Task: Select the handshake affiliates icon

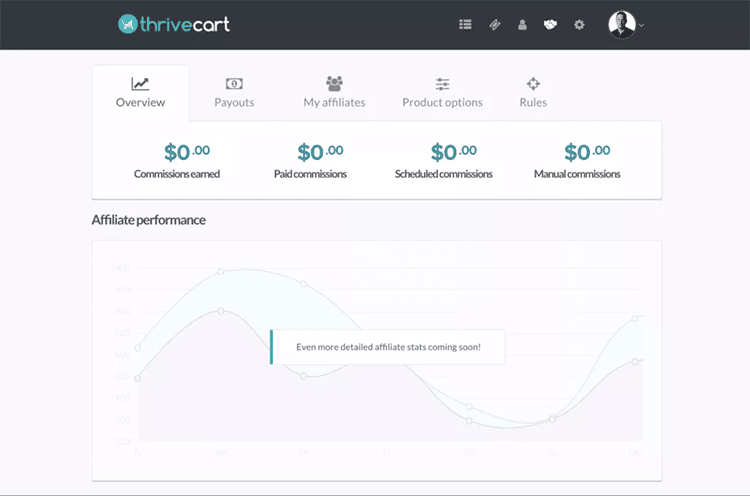Action: pos(550,24)
